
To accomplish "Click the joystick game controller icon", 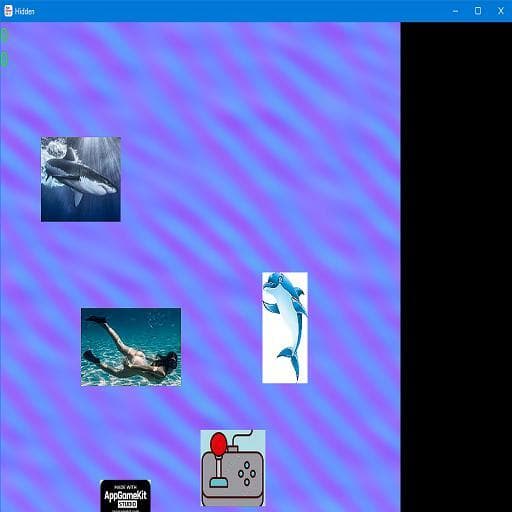I will (x=233, y=468).
